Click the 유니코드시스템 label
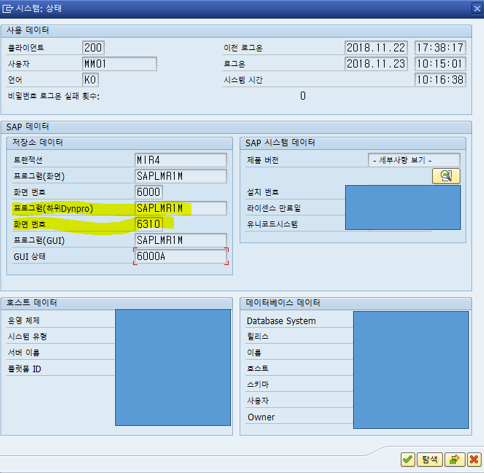484x473 pixels. click(x=272, y=224)
